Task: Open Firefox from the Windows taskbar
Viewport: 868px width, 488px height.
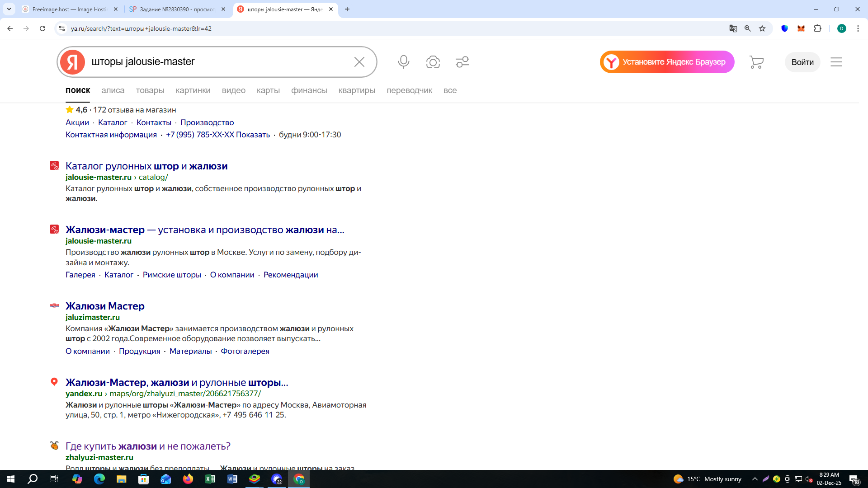Action: pos(188,479)
